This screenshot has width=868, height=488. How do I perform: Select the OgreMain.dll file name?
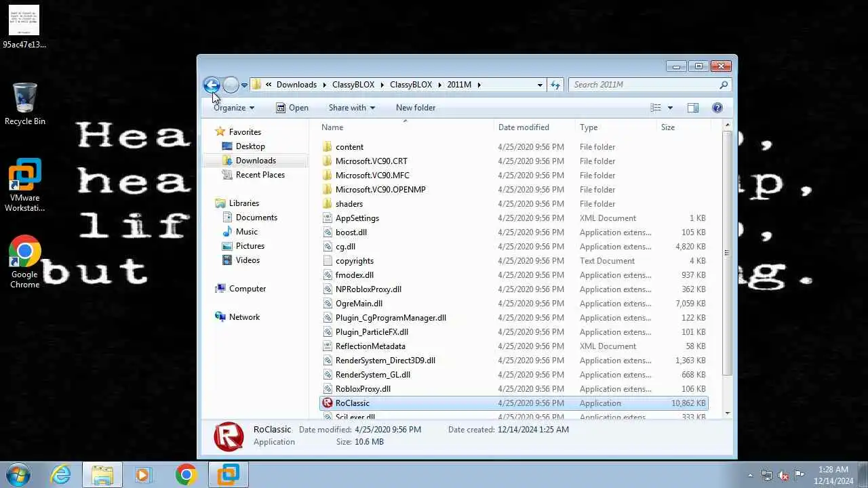pyautogui.click(x=359, y=304)
